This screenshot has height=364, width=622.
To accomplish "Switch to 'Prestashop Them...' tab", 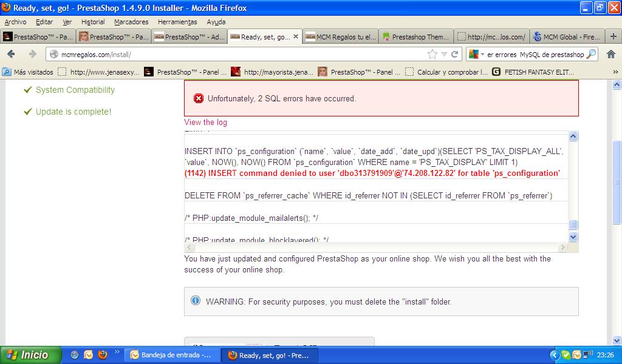I will click(416, 36).
